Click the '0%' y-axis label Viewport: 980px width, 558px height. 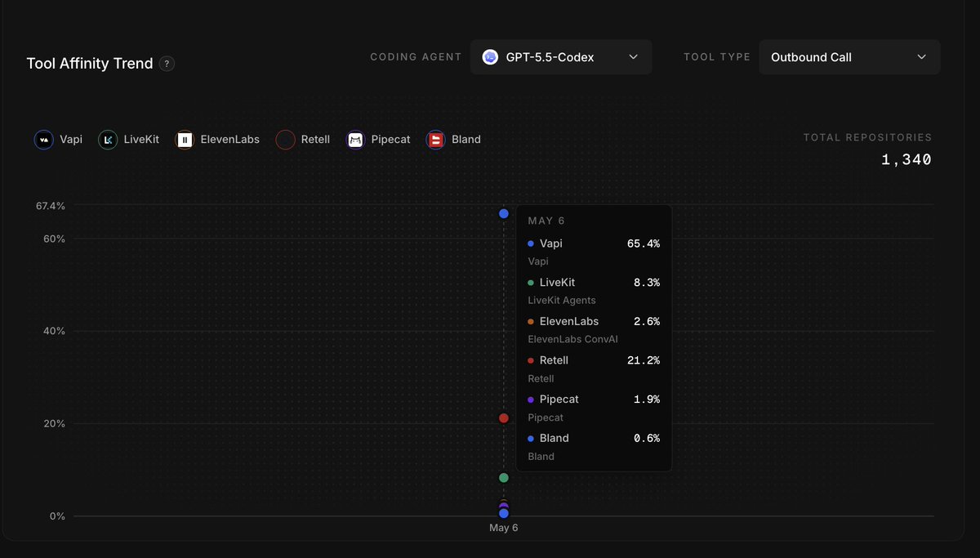point(58,516)
